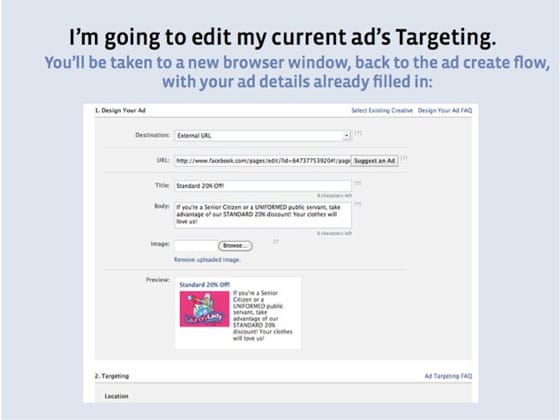
Task: Open the Select Existing Creative link
Action: pyautogui.click(x=382, y=110)
